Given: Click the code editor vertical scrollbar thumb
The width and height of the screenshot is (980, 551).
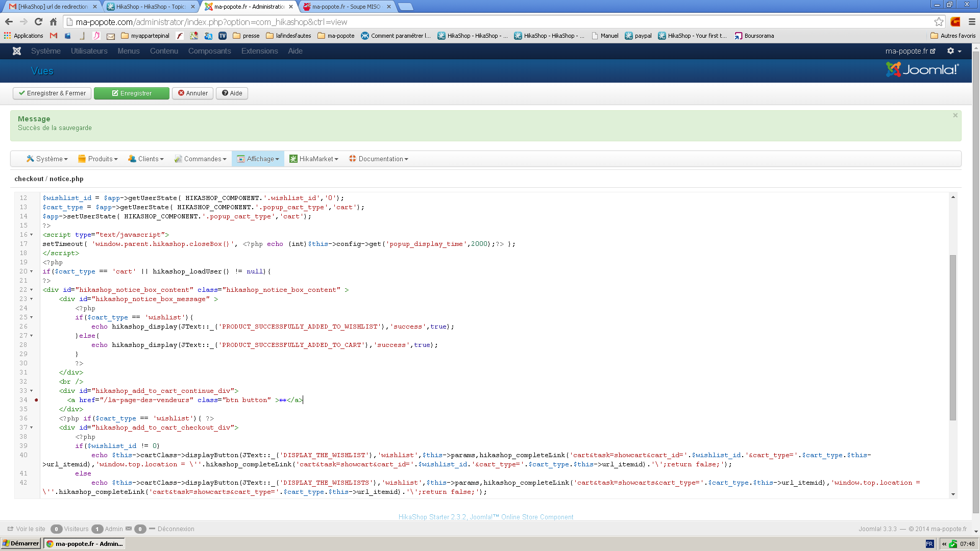Looking at the screenshot, I should 952,337.
